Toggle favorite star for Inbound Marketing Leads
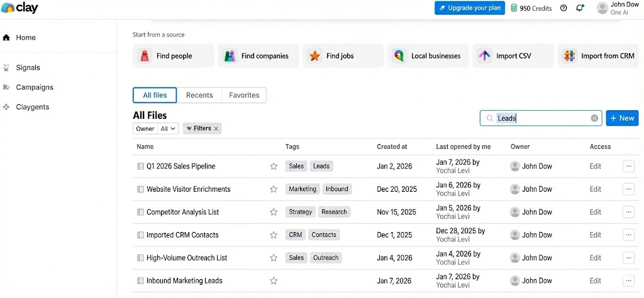The height and width of the screenshot is (298, 644). tap(274, 281)
